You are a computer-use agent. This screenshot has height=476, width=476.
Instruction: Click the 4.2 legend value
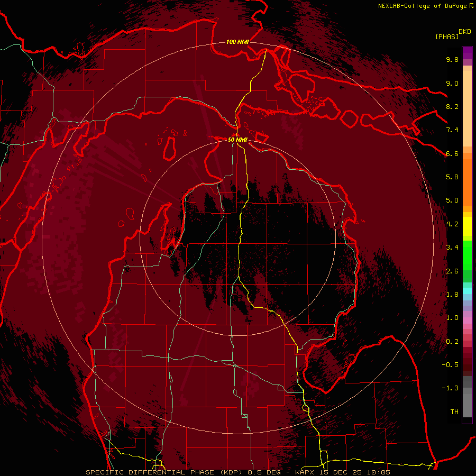(452, 224)
